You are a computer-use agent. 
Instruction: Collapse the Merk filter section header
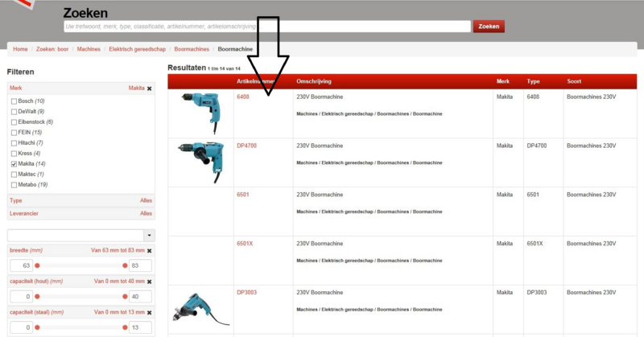coord(81,88)
